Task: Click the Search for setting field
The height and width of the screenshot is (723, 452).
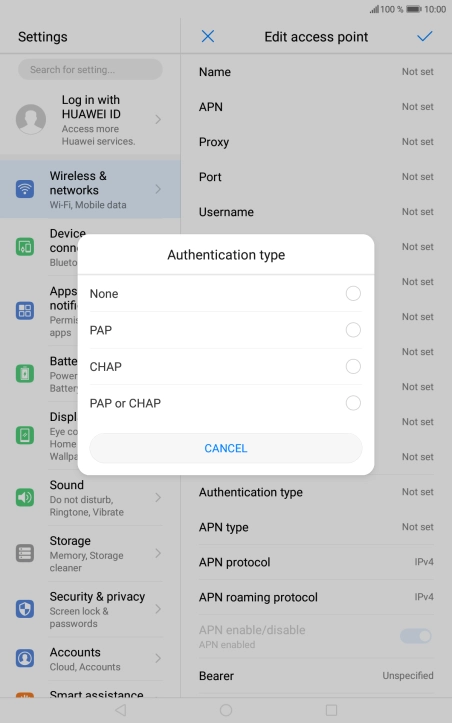Action: point(90,70)
